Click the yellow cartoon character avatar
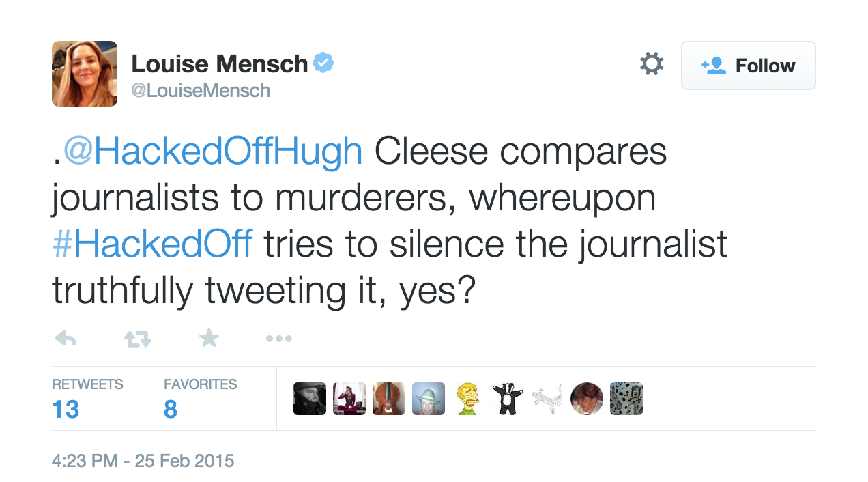This screenshot has width=868, height=482. (x=468, y=399)
